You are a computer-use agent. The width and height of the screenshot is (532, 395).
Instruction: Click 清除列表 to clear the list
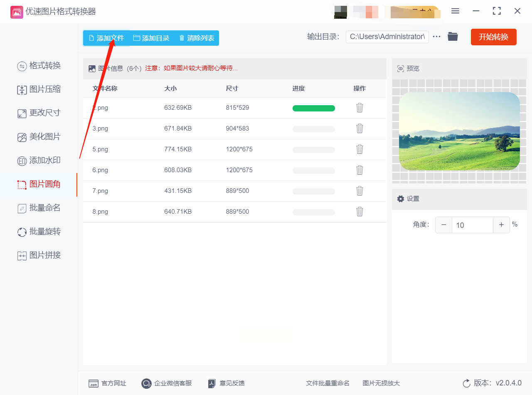[x=197, y=38]
